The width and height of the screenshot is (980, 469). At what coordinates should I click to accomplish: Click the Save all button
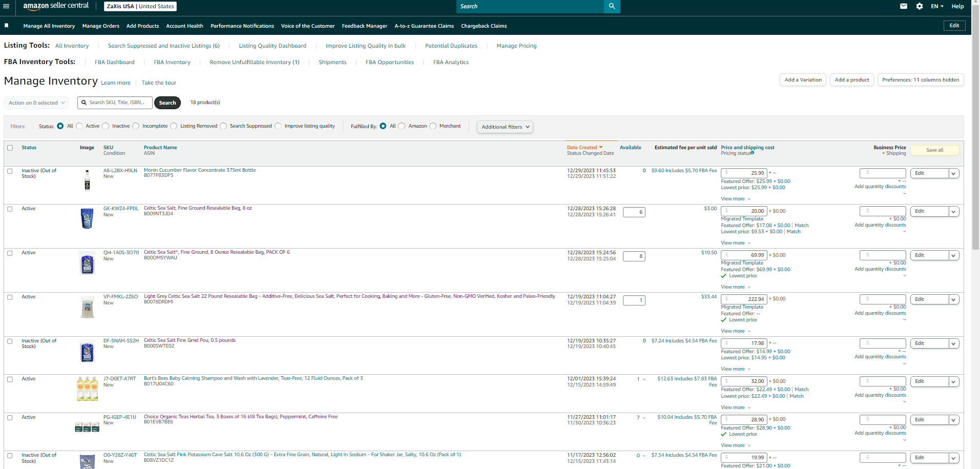click(935, 150)
